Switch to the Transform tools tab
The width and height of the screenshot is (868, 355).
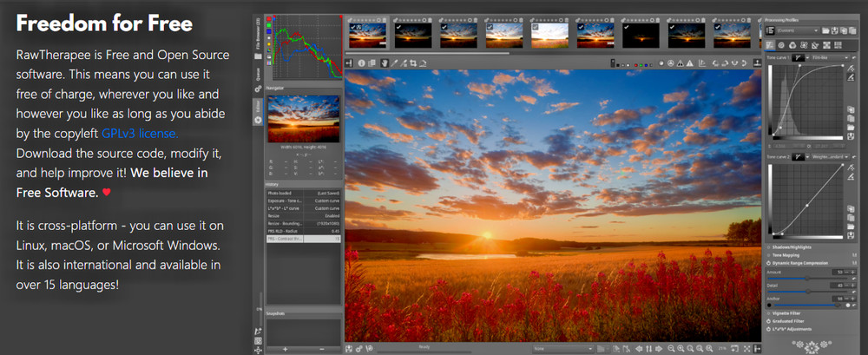[815, 45]
